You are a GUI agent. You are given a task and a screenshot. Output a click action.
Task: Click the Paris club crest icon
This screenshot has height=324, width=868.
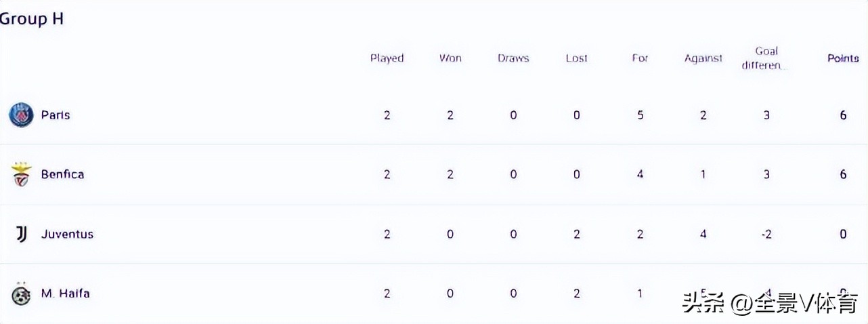[x=21, y=115]
